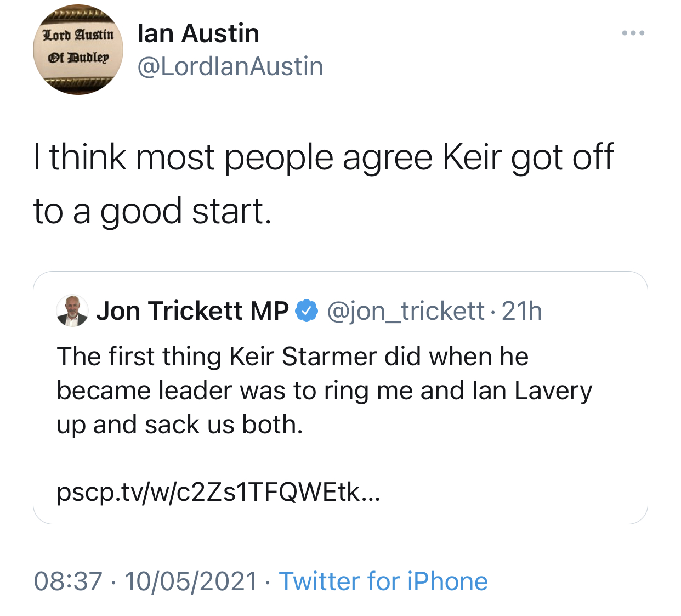Click the Jon Trickett MP display name
Image resolution: width=681 pixels, height=616 pixels.
pyautogui.click(x=192, y=311)
